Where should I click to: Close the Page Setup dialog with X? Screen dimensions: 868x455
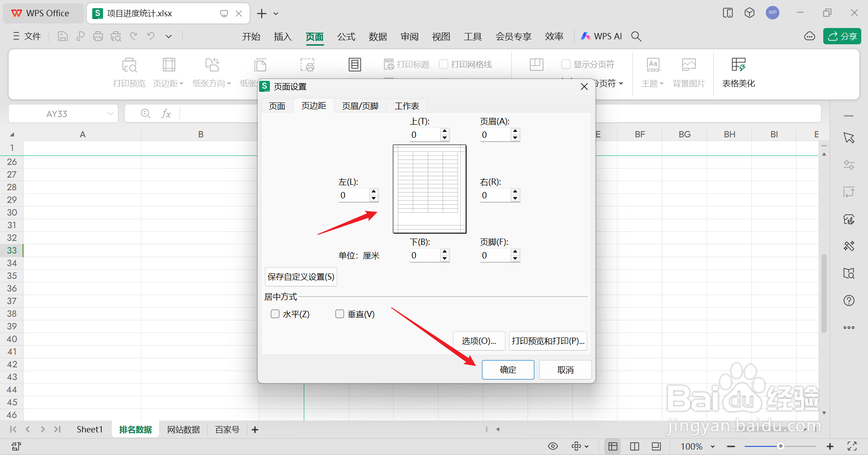[584, 86]
